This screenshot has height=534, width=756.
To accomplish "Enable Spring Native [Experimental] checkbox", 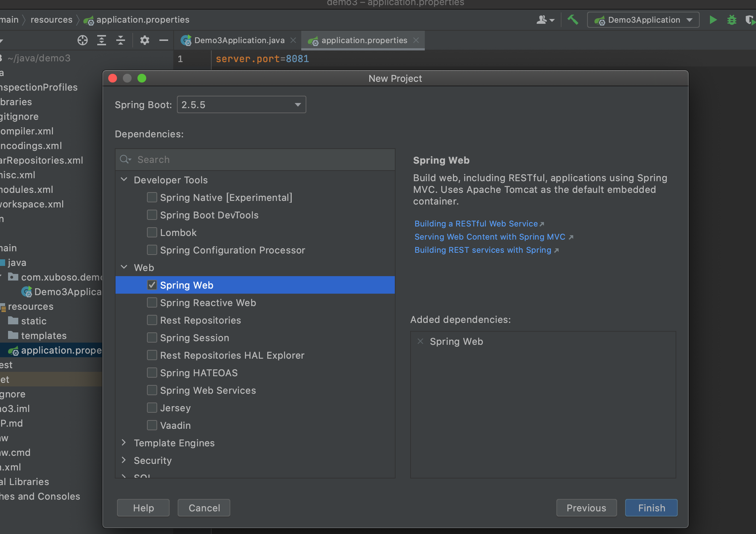I will [152, 197].
